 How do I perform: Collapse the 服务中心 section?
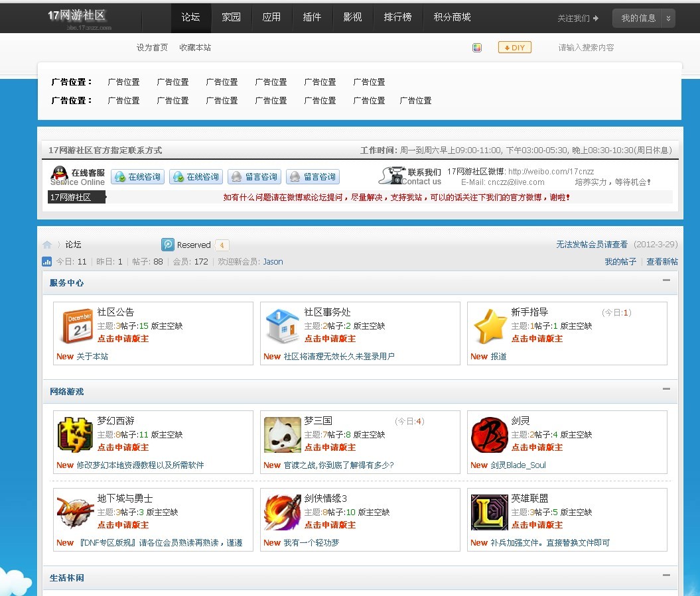666,280
